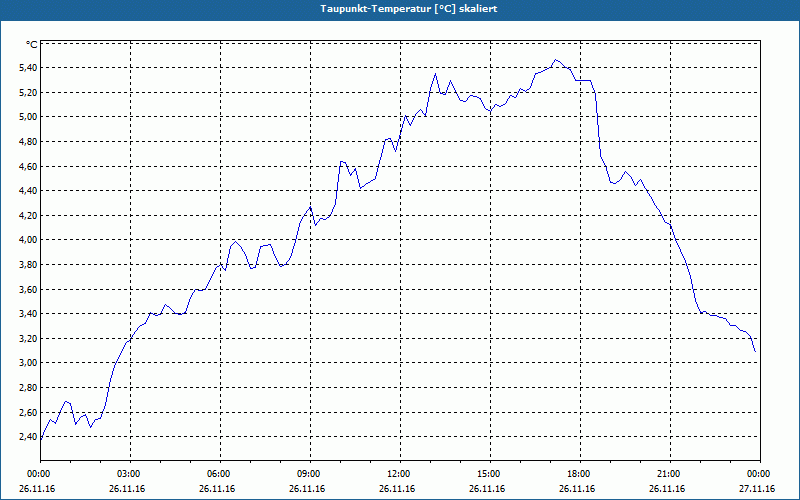Click the 3,00 y-axis label

pos(29,363)
